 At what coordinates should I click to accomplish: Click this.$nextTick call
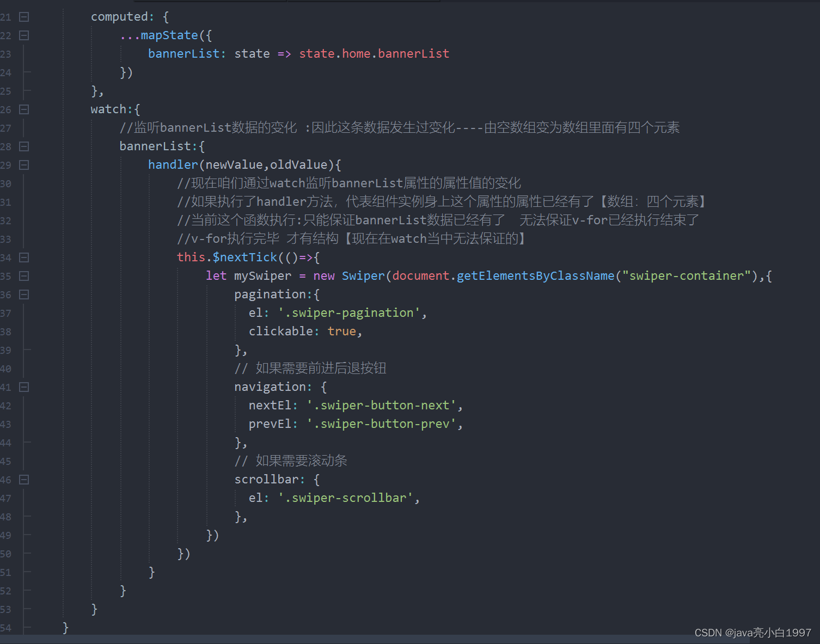pyautogui.click(x=227, y=257)
